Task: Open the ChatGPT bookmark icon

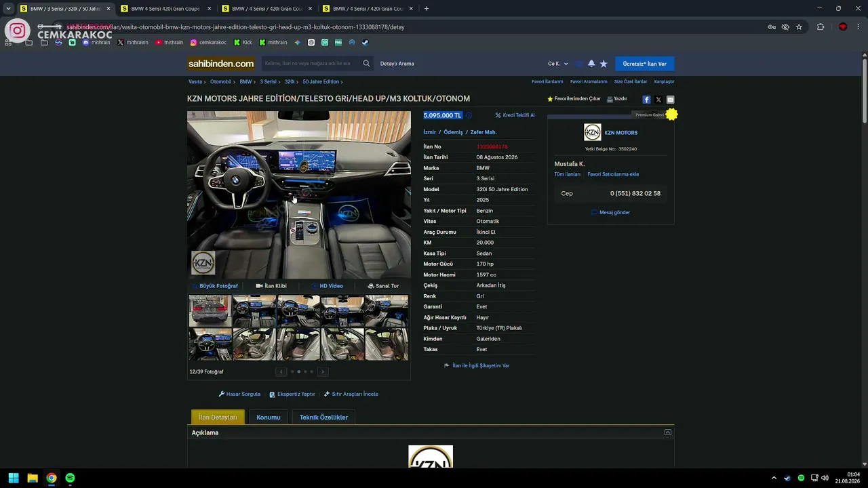Action: point(311,42)
